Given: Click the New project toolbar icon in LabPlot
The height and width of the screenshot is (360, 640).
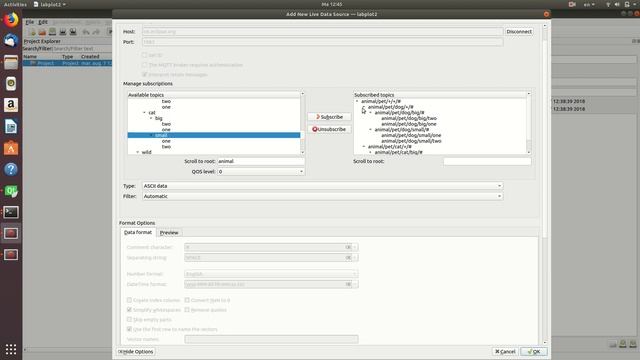Looking at the screenshot, I should point(32,31).
